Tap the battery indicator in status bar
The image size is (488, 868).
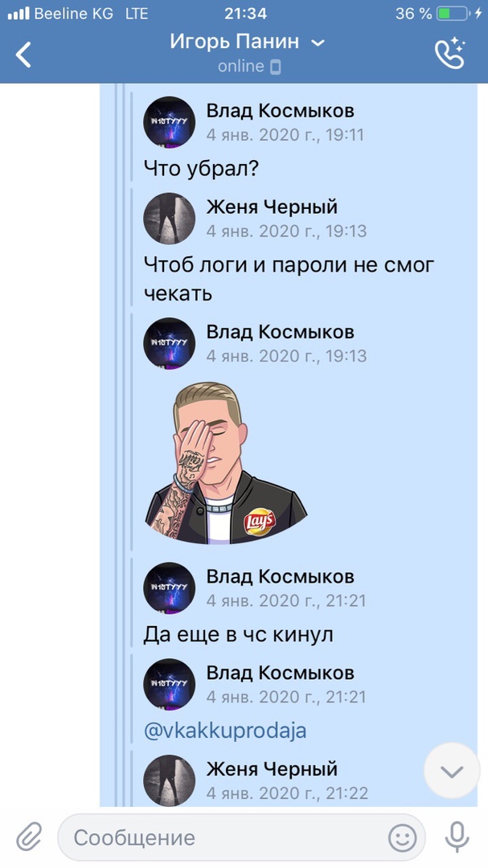[x=452, y=14]
